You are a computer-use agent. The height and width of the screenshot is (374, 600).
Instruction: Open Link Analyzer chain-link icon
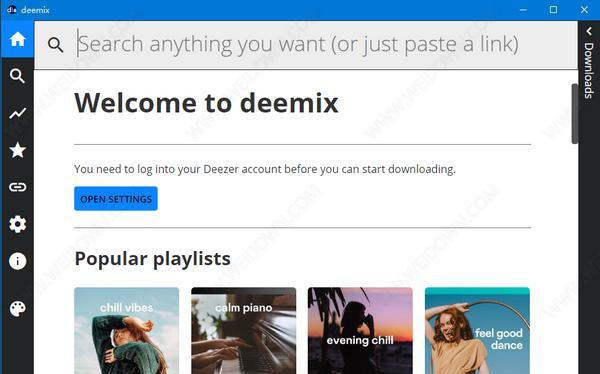click(18, 187)
